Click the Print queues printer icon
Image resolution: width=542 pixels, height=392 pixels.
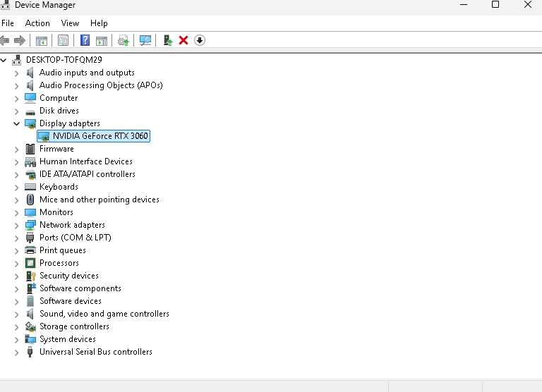[30, 250]
